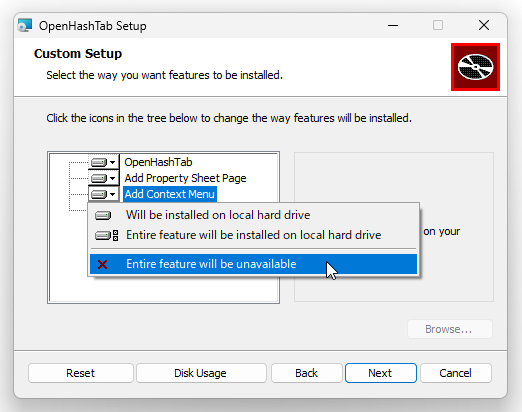Close the OpenHashTab Setup window
The width and height of the screenshot is (522, 412).
pyautogui.click(x=484, y=25)
